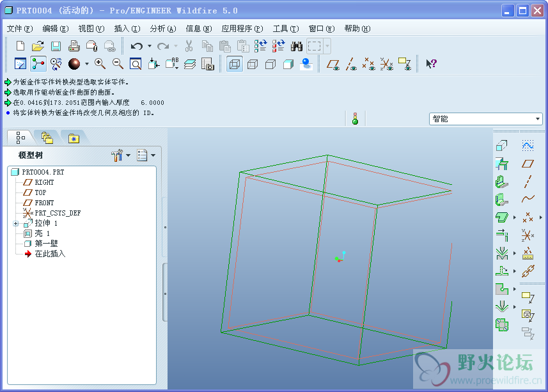
Task: Open the 编辑(E) menu
Action: 56,29
